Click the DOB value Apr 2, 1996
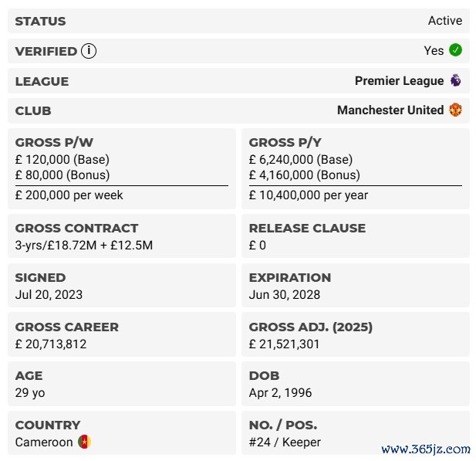The height and width of the screenshot is (461, 476). point(280,393)
